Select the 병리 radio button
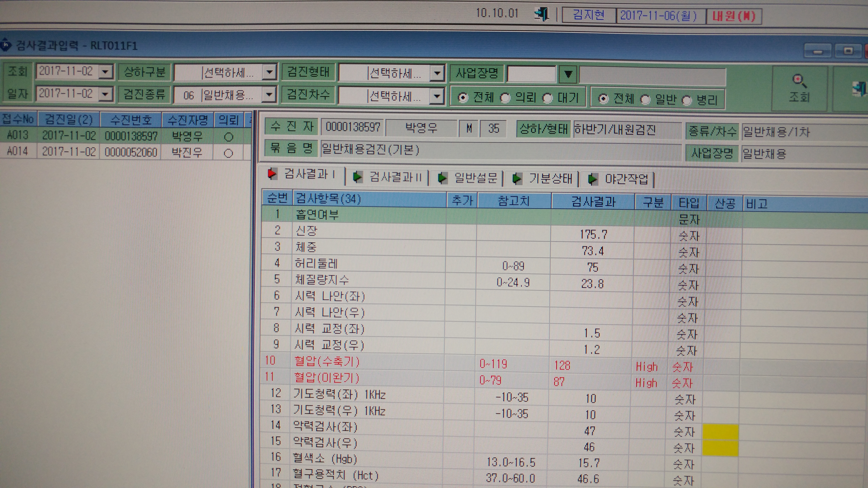Viewport: 868px width, 488px height. [687, 100]
